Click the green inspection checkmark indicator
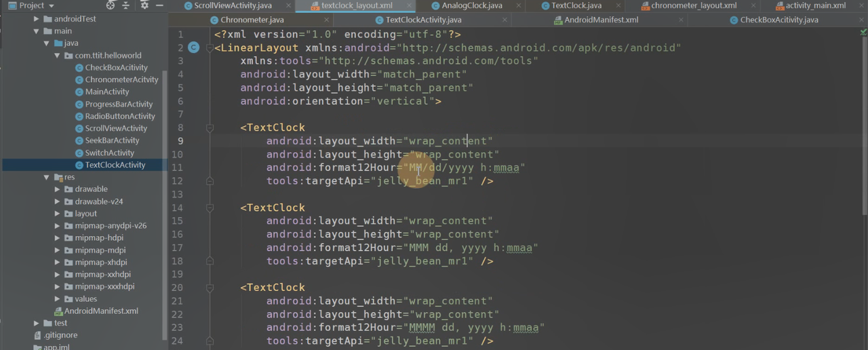The height and width of the screenshot is (350, 868). point(863,33)
